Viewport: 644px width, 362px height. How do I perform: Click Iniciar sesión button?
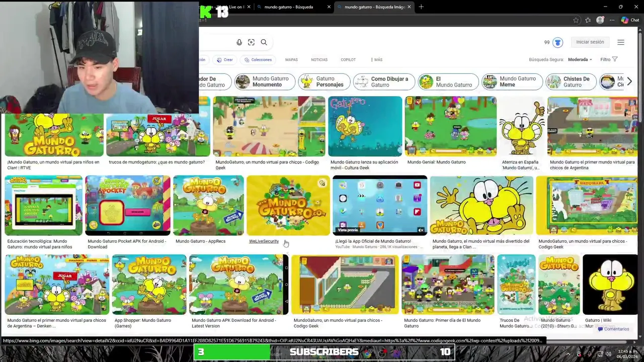[590, 42]
